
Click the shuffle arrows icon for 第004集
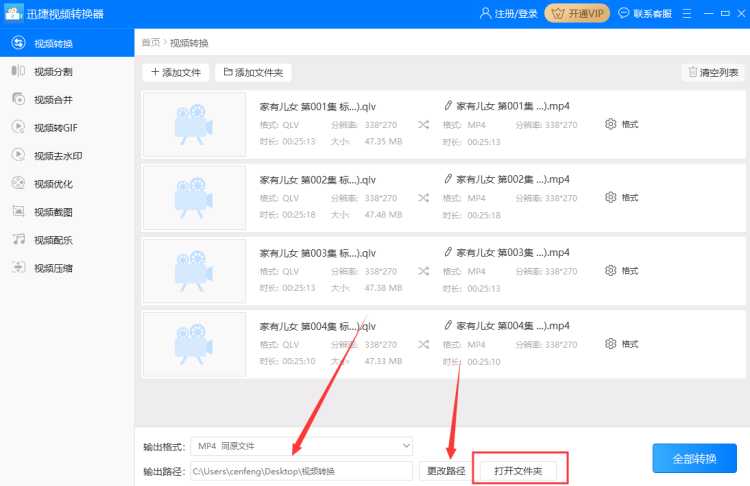click(423, 344)
